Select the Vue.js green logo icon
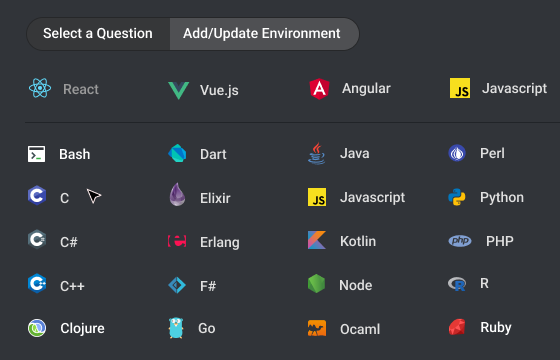Image resolution: width=560 pixels, height=360 pixels. coord(178,90)
